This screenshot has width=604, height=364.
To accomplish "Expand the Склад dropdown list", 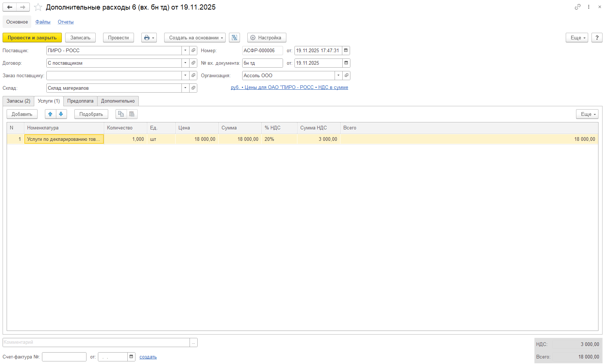I will [186, 88].
